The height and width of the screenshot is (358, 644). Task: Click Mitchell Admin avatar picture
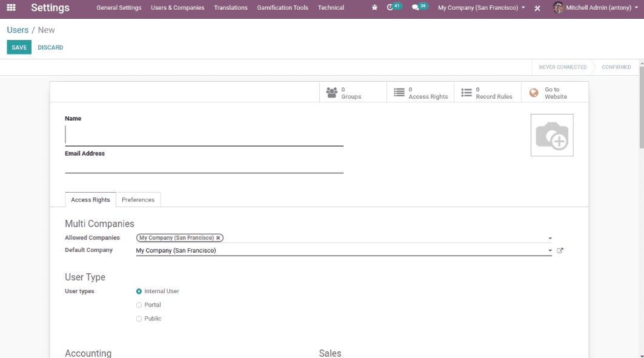click(x=558, y=7)
